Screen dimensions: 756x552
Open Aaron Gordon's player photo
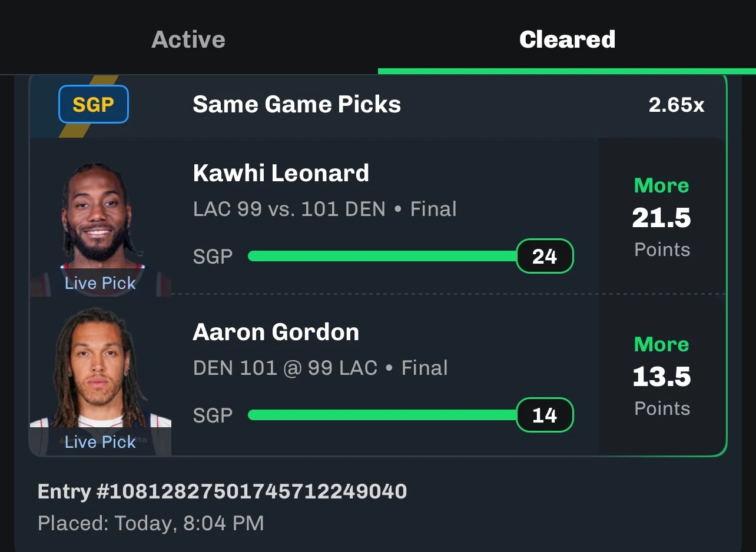tap(100, 381)
